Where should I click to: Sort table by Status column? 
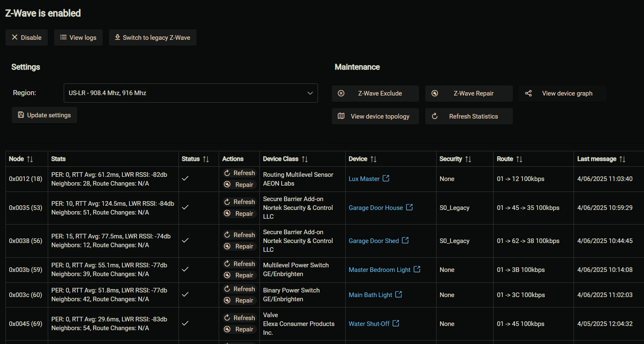[x=206, y=159]
